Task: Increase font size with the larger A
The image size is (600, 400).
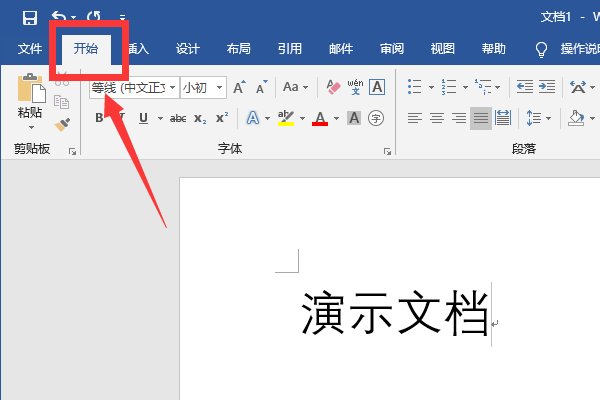Action: point(240,88)
